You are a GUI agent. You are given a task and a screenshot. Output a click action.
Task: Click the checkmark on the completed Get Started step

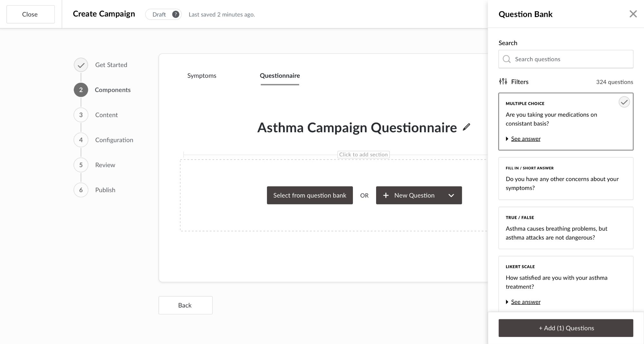pos(80,65)
